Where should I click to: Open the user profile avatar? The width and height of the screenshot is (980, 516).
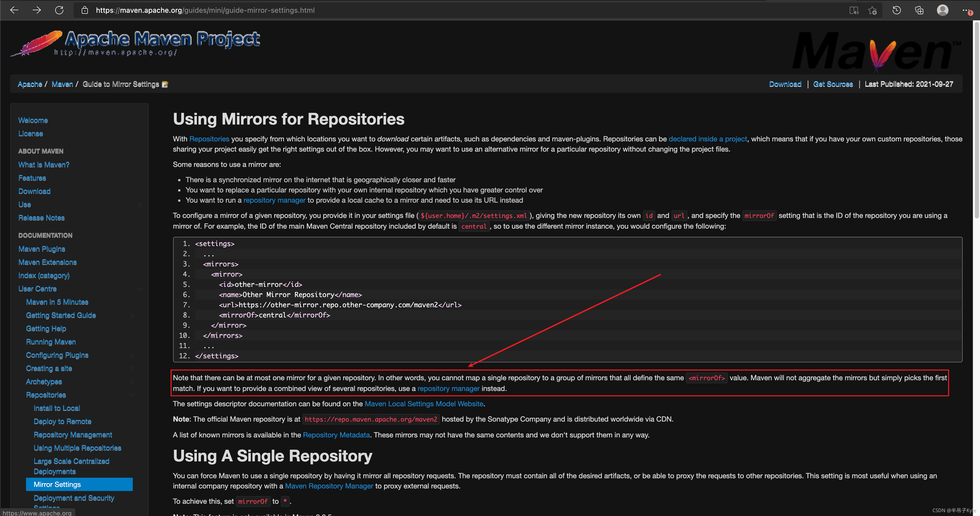[943, 10]
